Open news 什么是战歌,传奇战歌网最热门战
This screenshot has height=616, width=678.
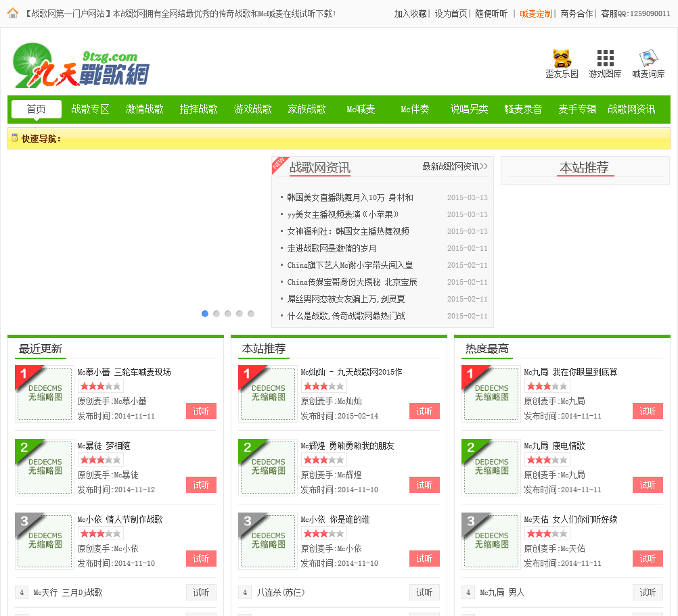[346, 315]
